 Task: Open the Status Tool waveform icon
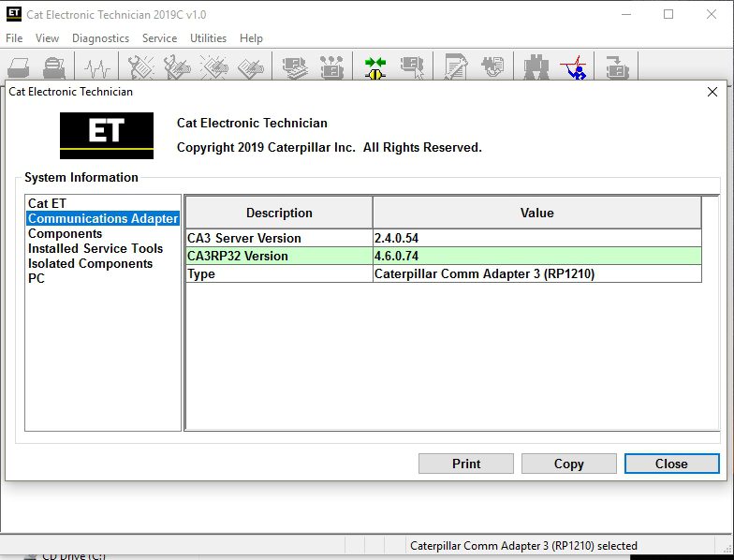coord(97,67)
